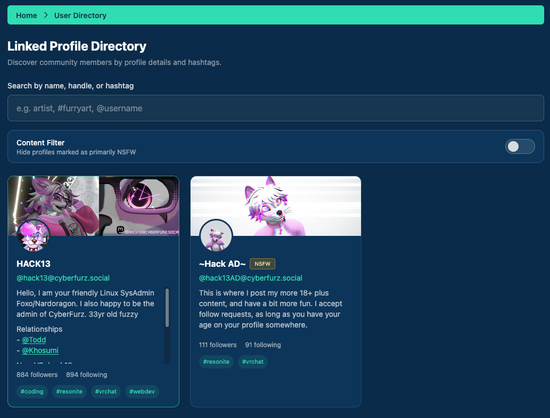Click the "894 following" count
550x418 pixels.
click(x=87, y=375)
